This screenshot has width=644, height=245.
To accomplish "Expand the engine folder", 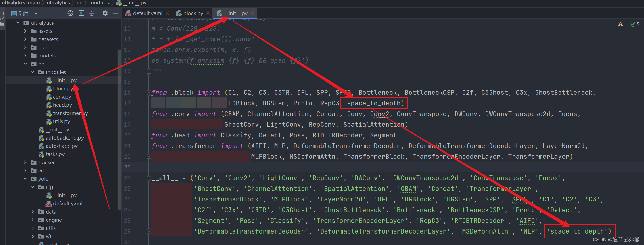I will (33, 220).
